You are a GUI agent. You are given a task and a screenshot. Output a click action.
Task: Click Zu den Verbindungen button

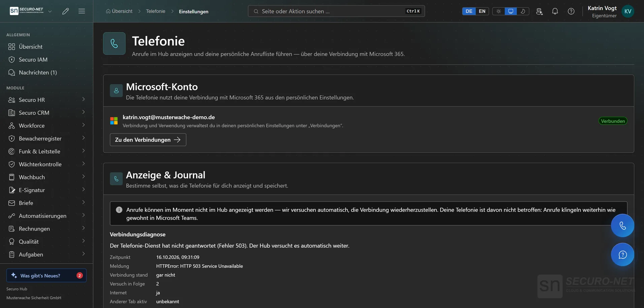pyautogui.click(x=148, y=140)
